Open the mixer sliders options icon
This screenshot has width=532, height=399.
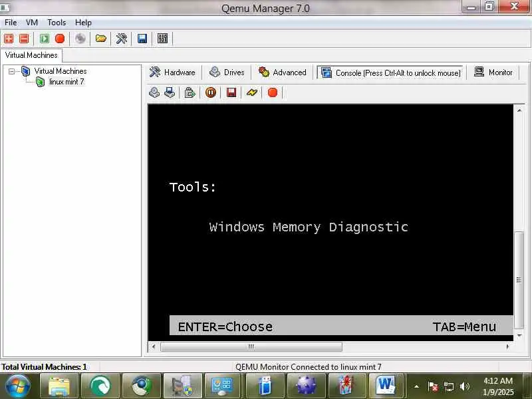(x=162, y=39)
